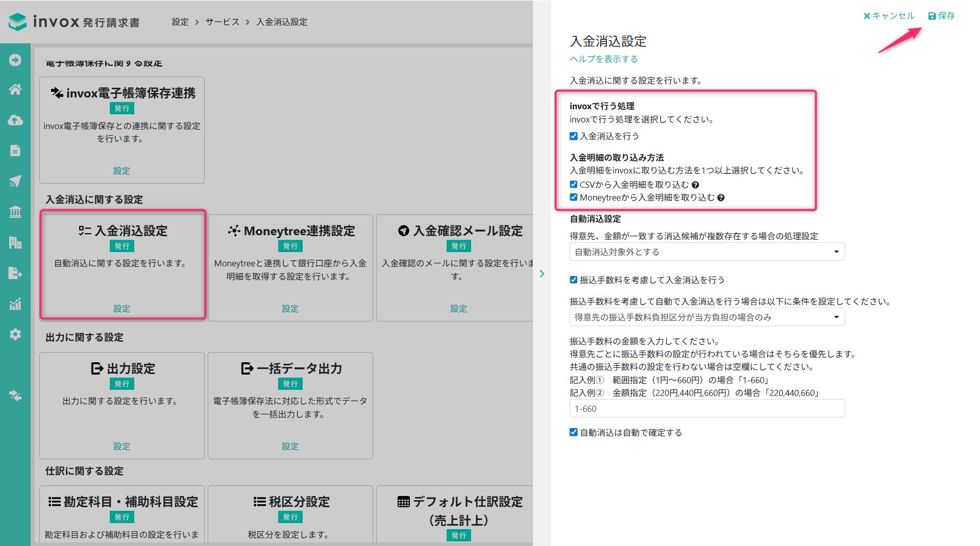980x546 pixels.
Task: Open the 自動消込対象外とする dropdown
Action: click(x=707, y=252)
